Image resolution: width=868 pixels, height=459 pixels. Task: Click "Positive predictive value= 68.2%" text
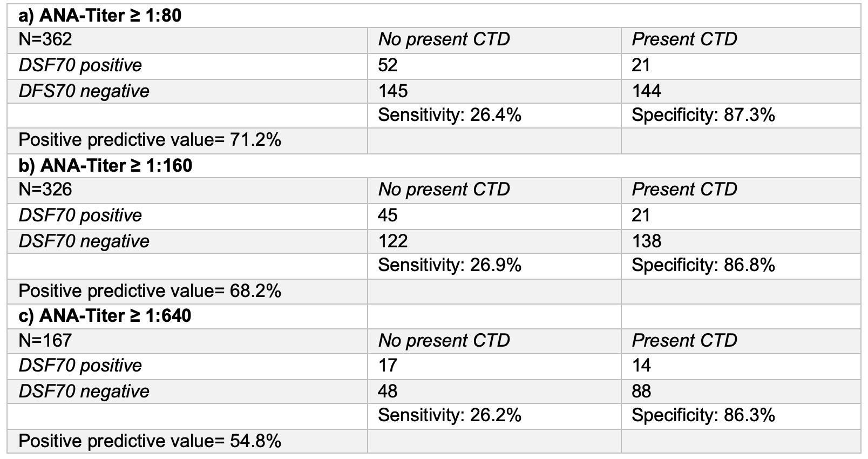pos(150,291)
